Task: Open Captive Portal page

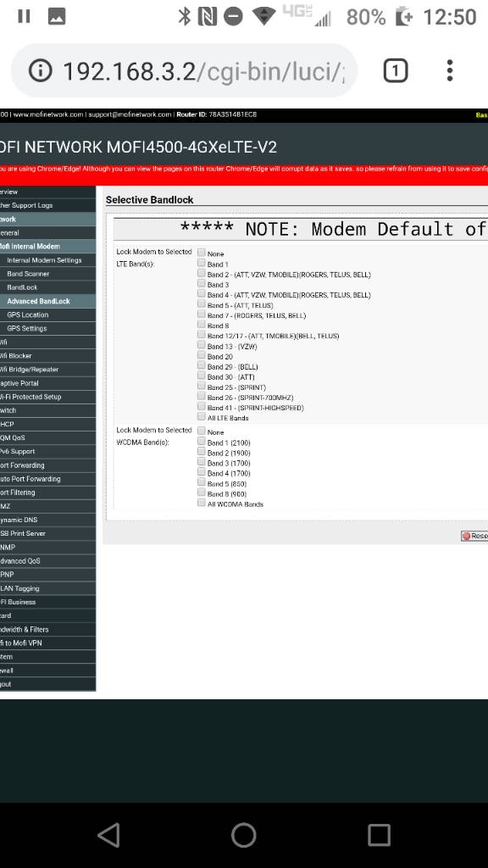Action: click(47, 383)
